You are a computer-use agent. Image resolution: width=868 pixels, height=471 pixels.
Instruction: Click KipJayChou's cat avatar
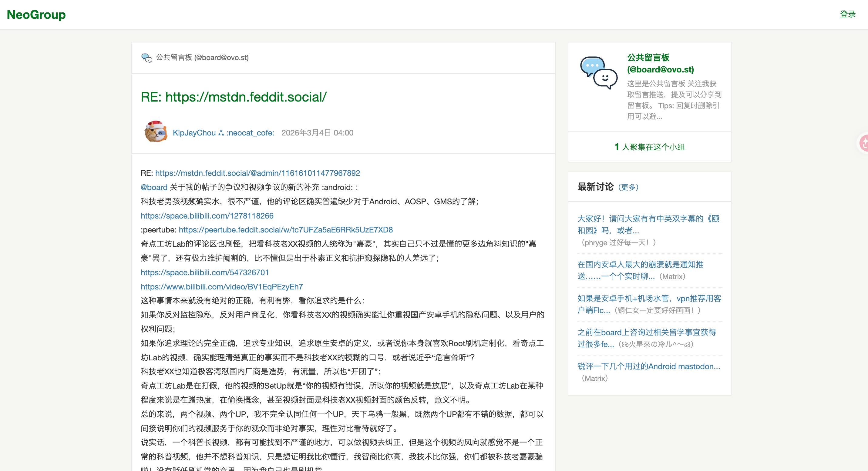[155, 132]
